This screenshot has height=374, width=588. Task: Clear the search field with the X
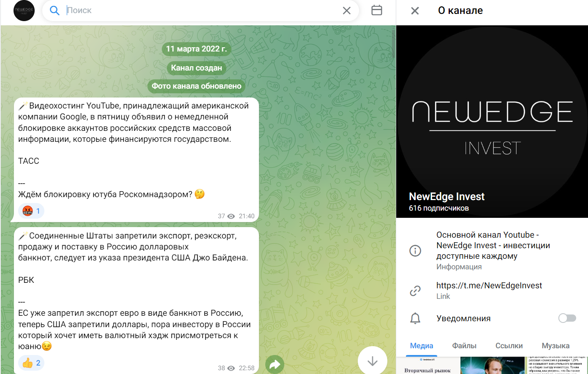(x=347, y=10)
